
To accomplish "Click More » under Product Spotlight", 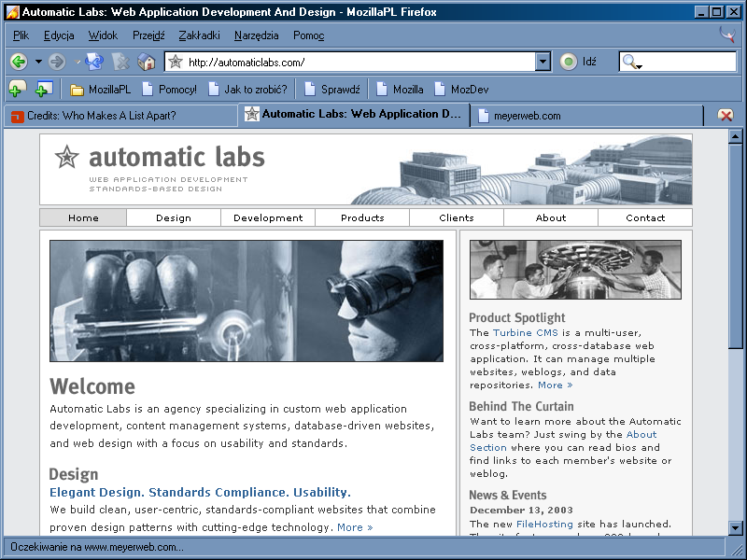I will point(555,385).
